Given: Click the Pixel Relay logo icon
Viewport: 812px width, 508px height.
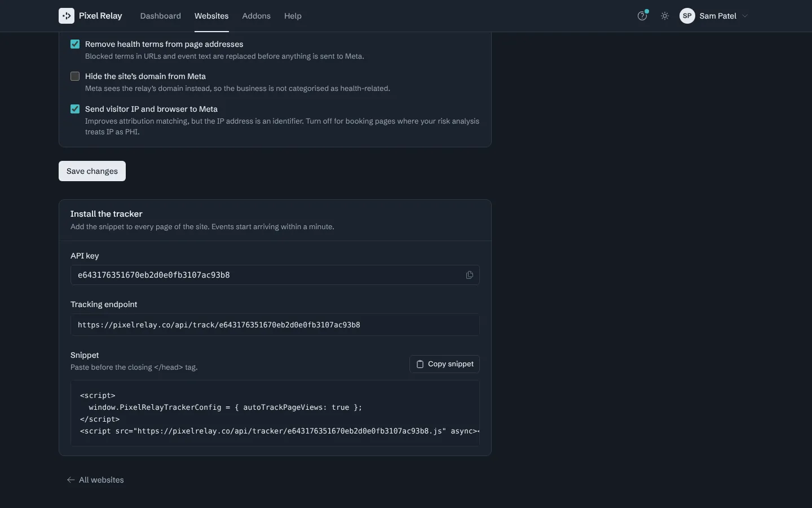Looking at the screenshot, I should tap(67, 16).
